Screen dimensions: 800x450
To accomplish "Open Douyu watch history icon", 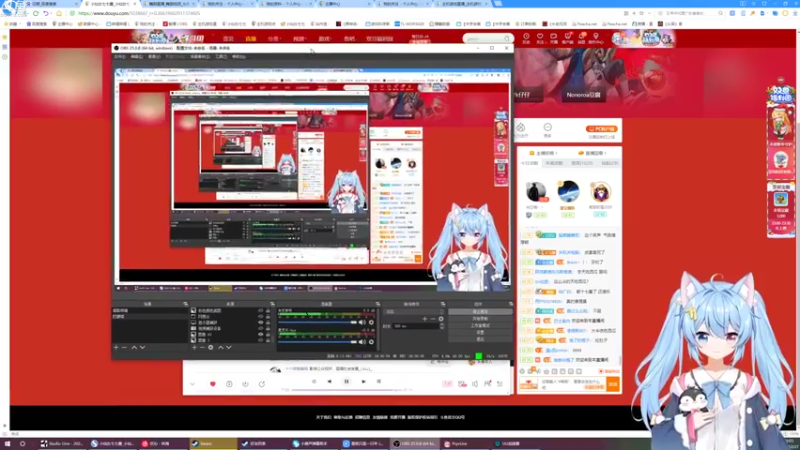I will (x=526, y=38).
